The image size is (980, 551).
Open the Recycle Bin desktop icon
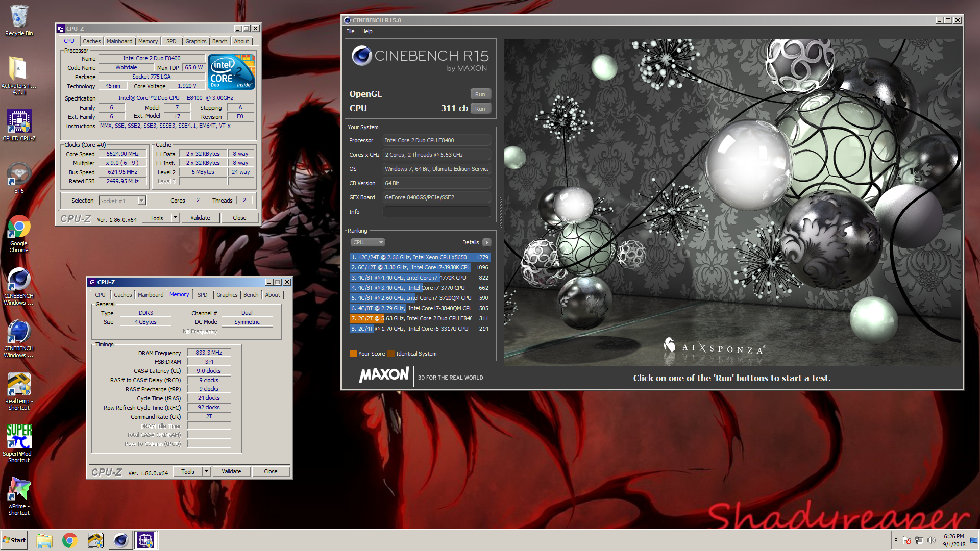pyautogui.click(x=19, y=20)
